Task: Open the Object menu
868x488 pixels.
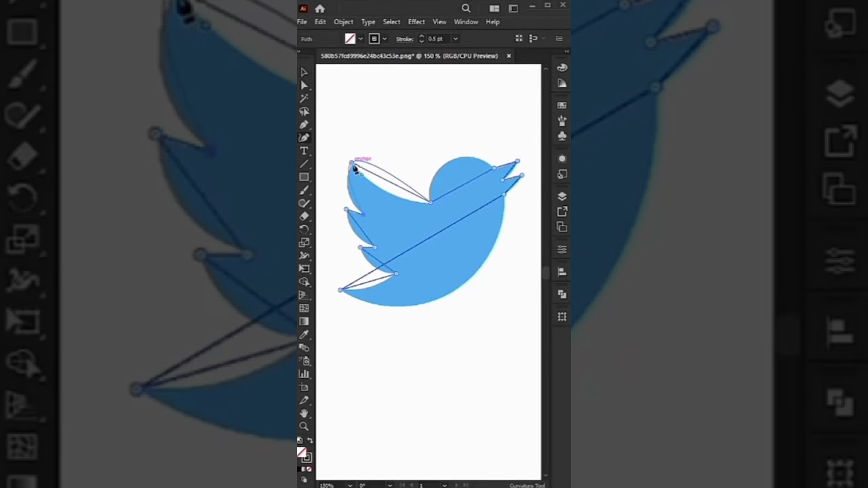Action: pyautogui.click(x=343, y=22)
